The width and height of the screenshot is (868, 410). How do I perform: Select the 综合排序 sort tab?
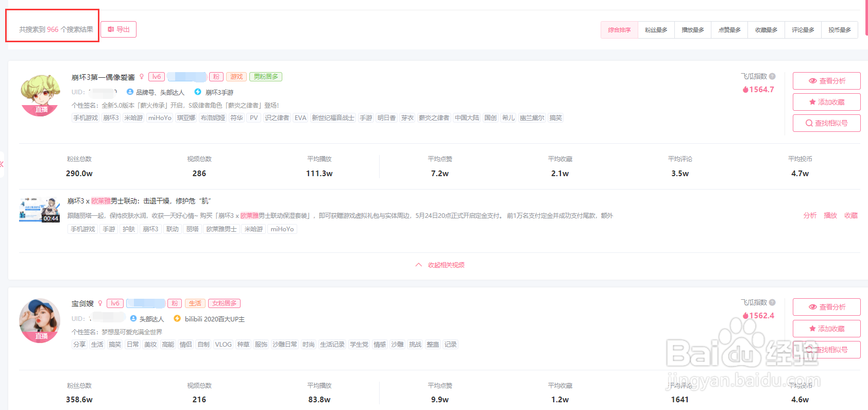tap(619, 30)
